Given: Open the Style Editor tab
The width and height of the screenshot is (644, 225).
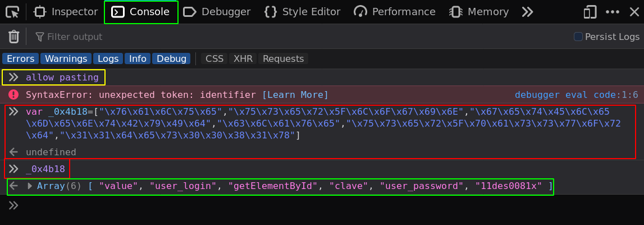Looking at the screenshot, I should pos(303,12).
